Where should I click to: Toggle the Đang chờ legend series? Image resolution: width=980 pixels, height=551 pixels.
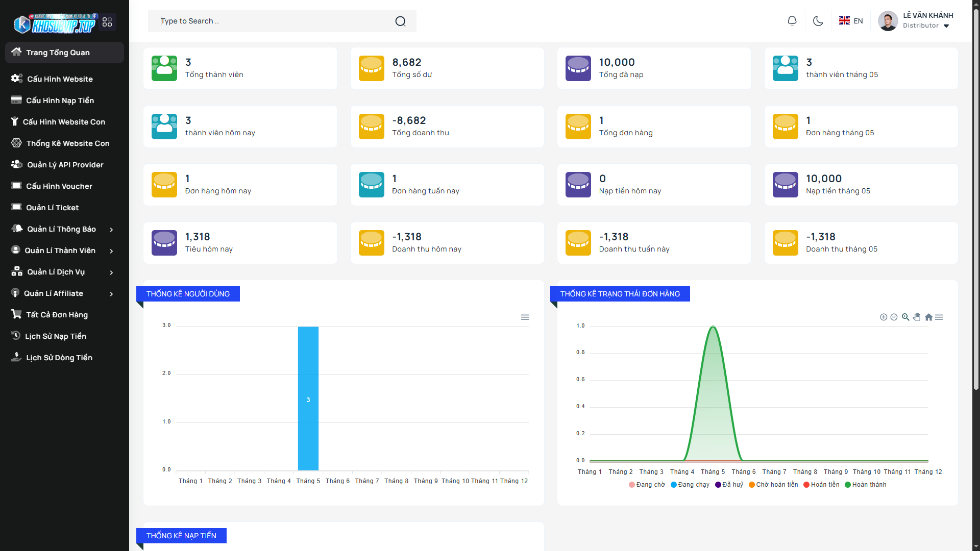(x=647, y=485)
